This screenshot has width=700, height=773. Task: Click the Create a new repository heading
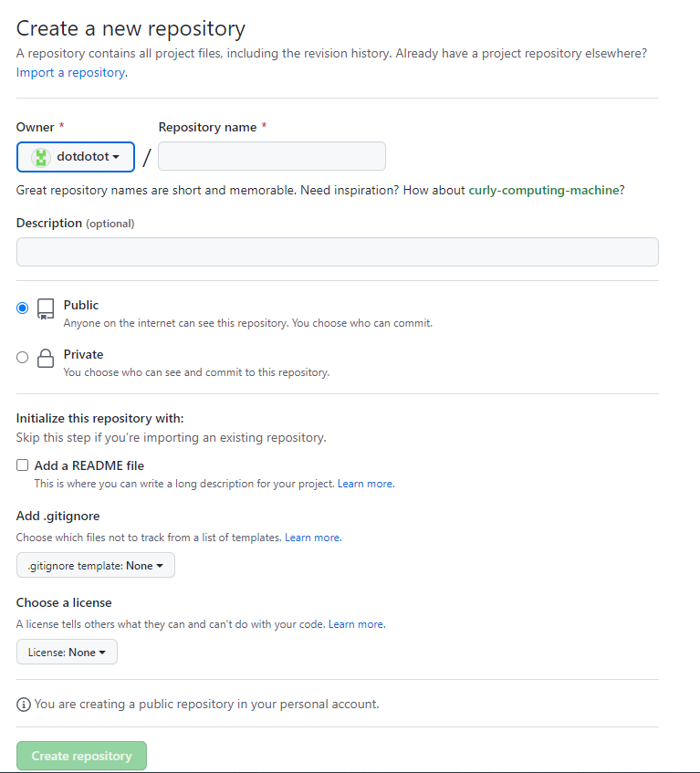pyautogui.click(x=130, y=28)
